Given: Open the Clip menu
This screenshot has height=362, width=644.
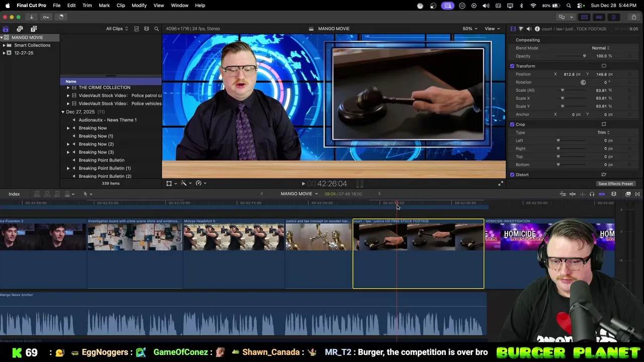Looking at the screenshot, I should (121, 5).
